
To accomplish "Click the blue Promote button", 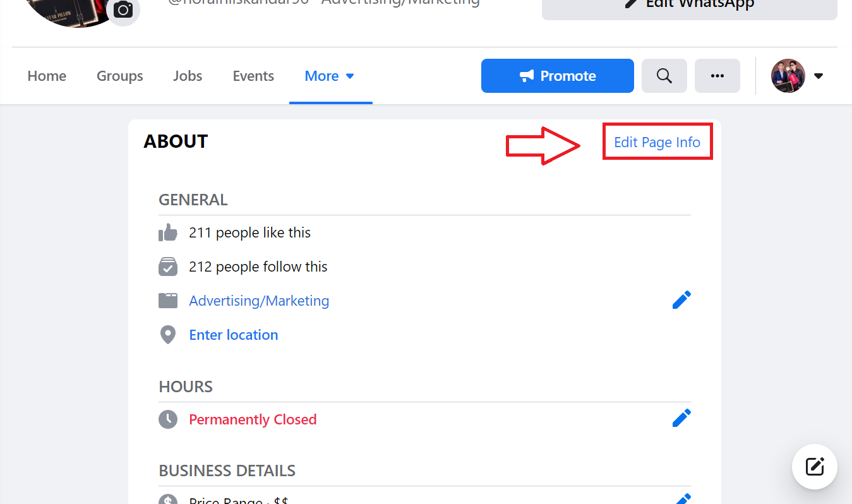I will [557, 76].
